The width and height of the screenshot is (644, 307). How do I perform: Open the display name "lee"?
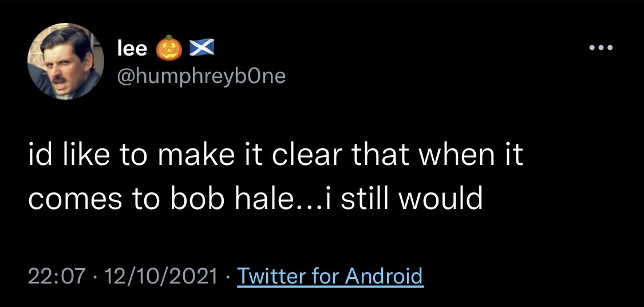pyautogui.click(x=132, y=49)
